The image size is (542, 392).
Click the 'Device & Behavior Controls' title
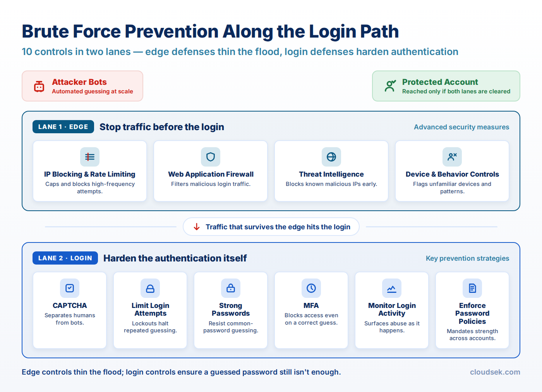452,174
